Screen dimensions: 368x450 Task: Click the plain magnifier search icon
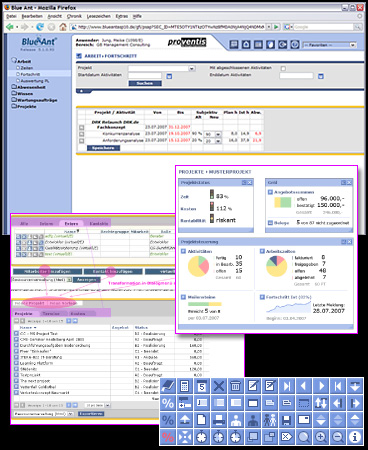304,437
